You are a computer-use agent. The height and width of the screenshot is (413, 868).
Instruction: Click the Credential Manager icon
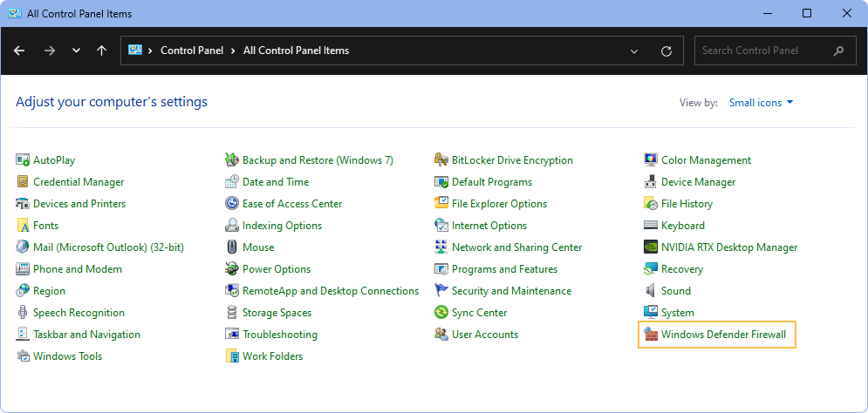pos(23,182)
